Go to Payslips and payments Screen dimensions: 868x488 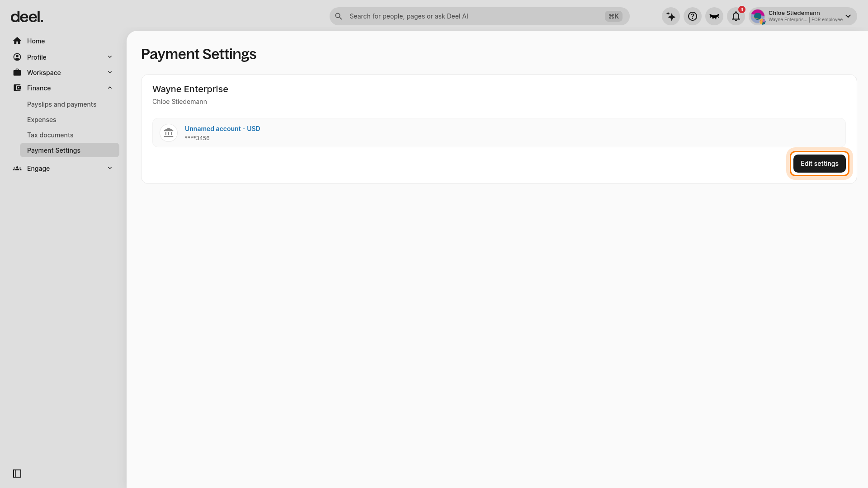61,104
